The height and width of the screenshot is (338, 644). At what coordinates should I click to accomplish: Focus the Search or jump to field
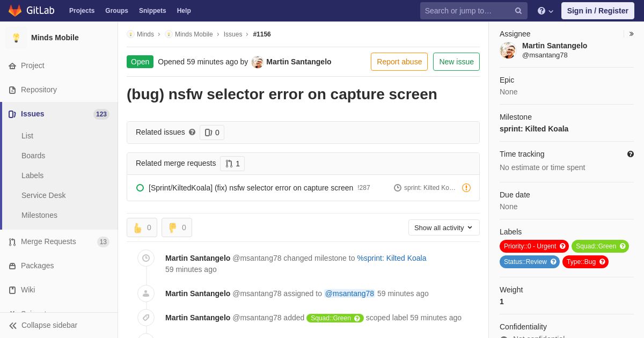467,11
